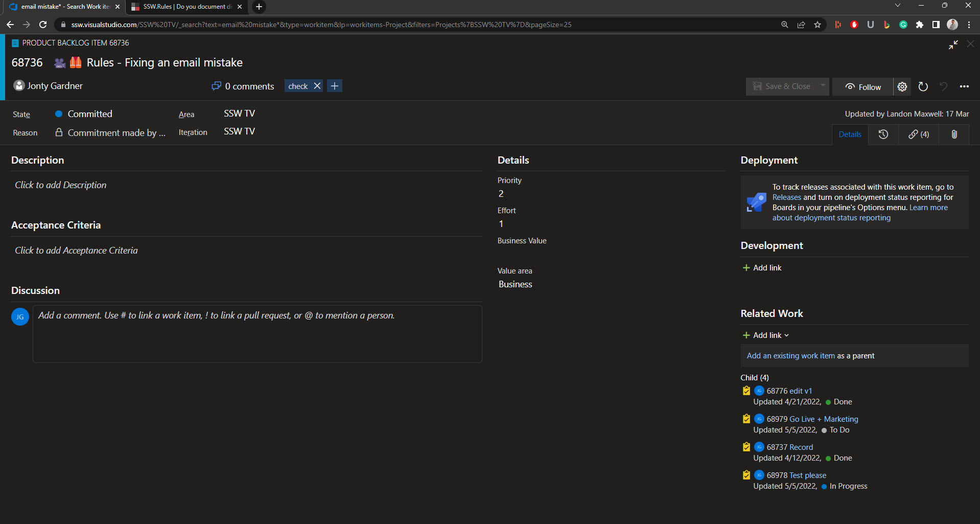Click the Discussion comment input box
Viewport: 980px width, 524px height.
(257, 334)
